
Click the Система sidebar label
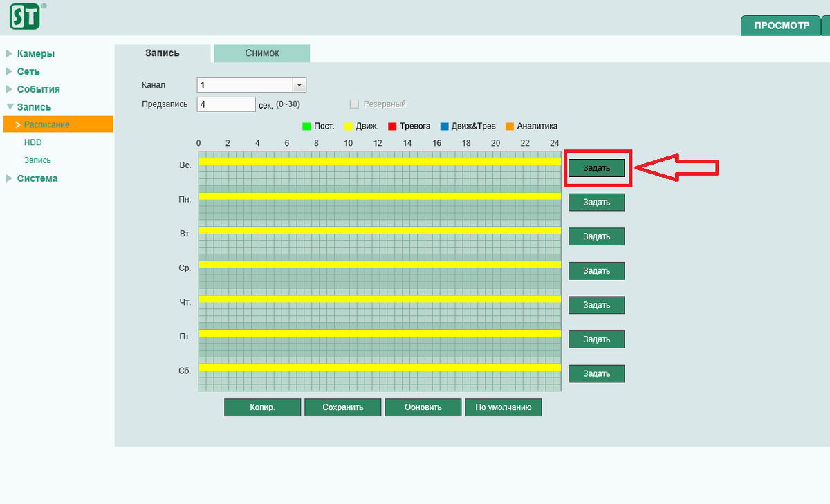point(37,178)
